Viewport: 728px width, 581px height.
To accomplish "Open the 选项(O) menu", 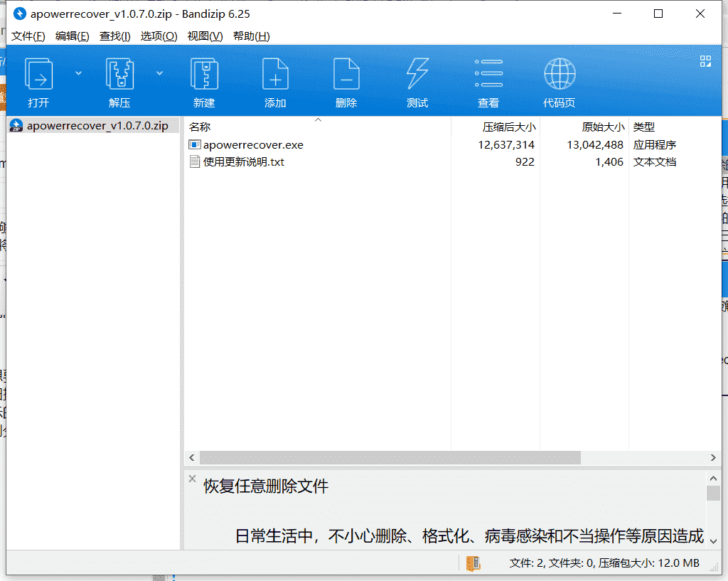I will pyautogui.click(x=159, y=36).
